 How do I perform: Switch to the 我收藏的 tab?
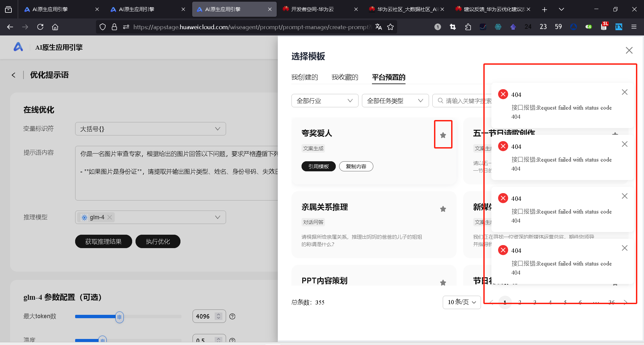pos(345,77)
